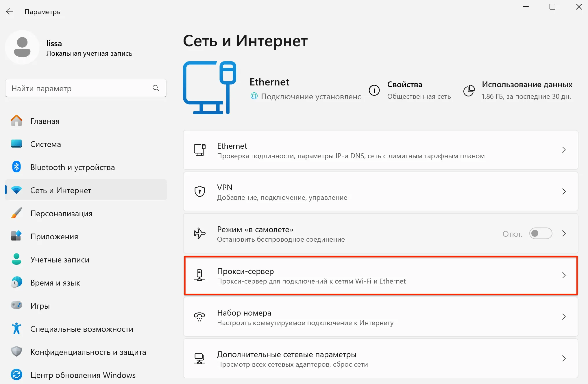Click the lissa user avatar
588x384 pixels.
pos(22,47)
